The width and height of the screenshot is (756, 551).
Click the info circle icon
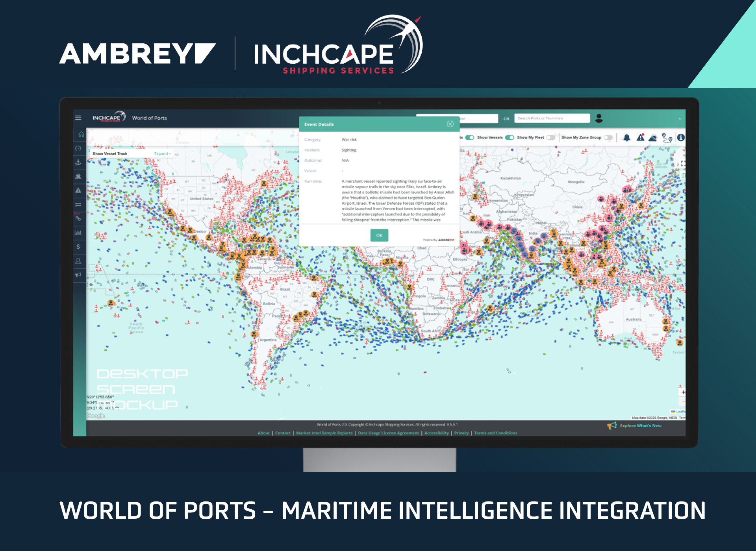(x=681, y=137)
